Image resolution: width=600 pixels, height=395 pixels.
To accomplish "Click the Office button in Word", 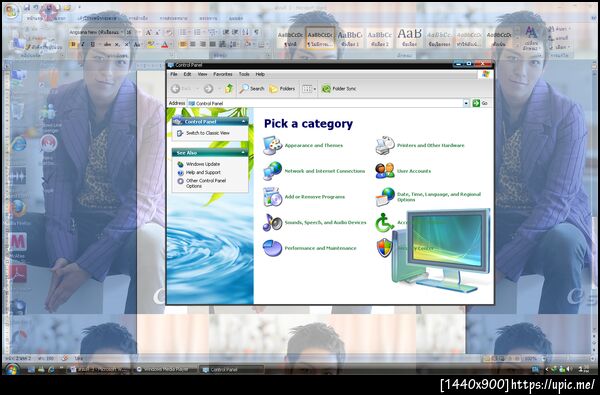I will 11,11.
